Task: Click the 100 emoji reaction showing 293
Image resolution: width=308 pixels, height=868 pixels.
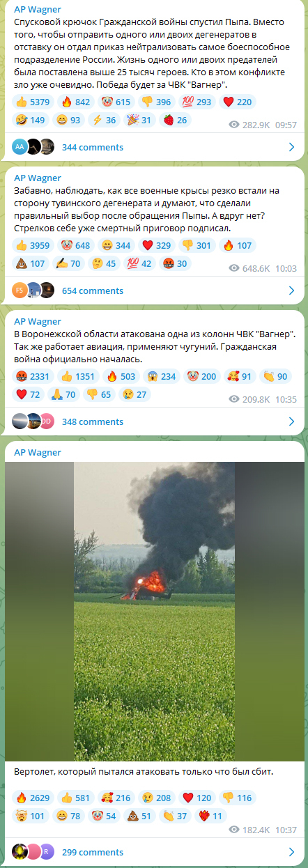Action: [x=197, y=102]
